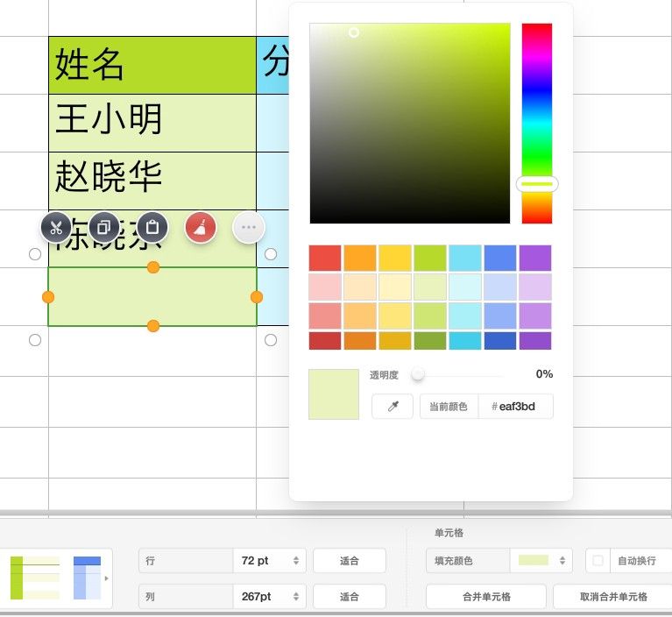Click the copy icon above the cell
Screen dimensions: 672x617
pos(103,228)
